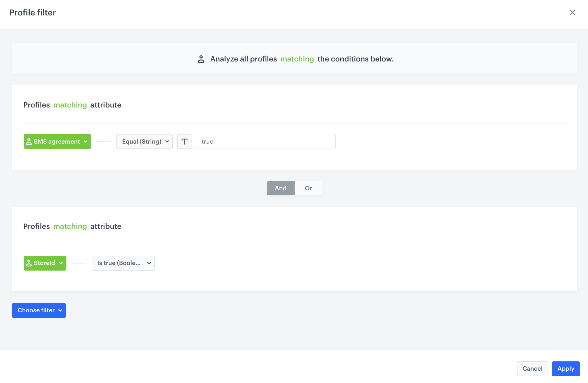Viewport: 588px width, 383px height.
Task: Expand the Is true (Boole...) operator dropdown
Action: [x=123, y=263]
